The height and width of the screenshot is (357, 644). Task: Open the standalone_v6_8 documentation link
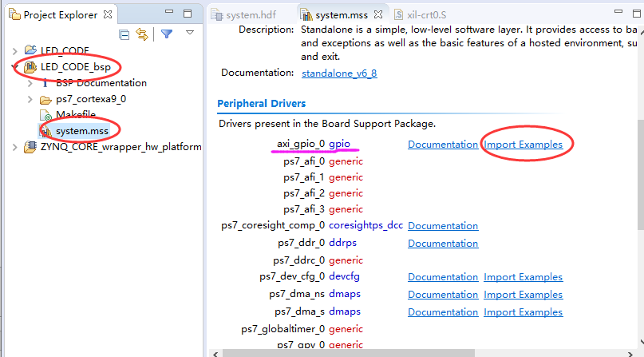pos(339,73)
